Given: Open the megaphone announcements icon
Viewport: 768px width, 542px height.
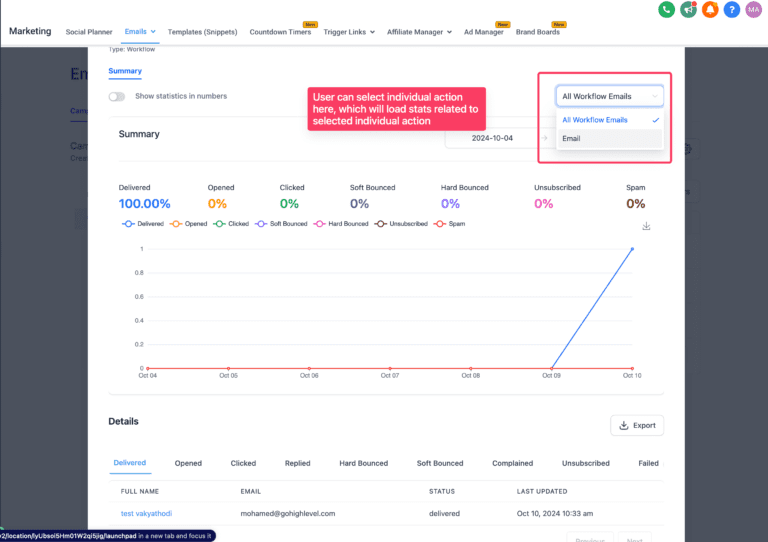Looking at the screenshot, I should 688,9.
